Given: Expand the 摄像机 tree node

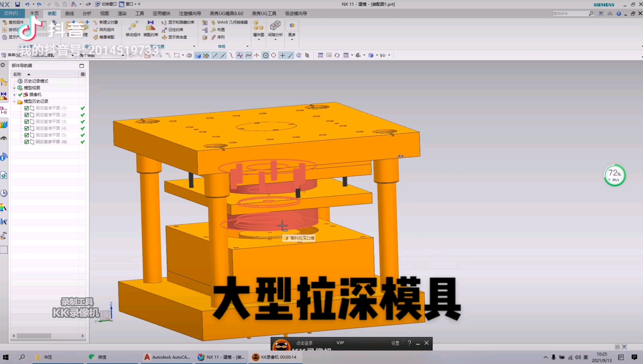Looking at the screenshot, I should click(14, 95).
